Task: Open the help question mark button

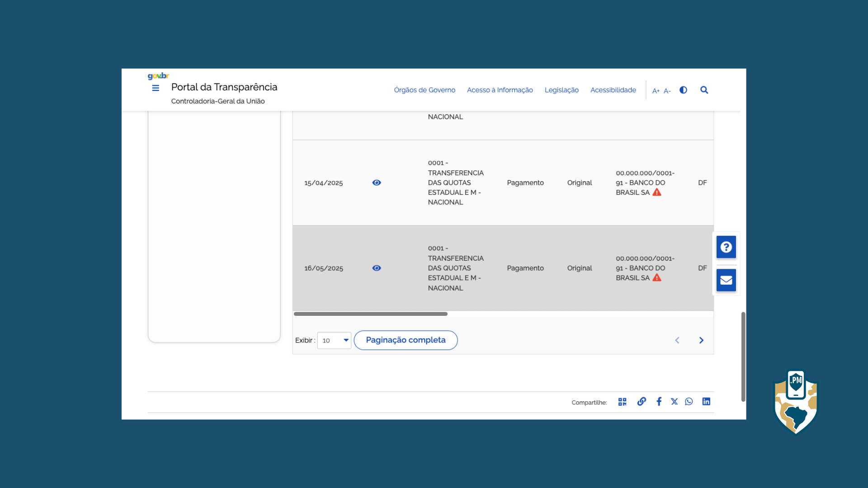Action: (726, 247)
